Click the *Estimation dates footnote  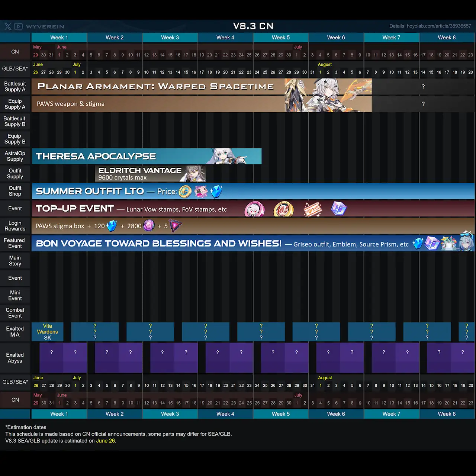pyautogui.click(x=26, y=427)
